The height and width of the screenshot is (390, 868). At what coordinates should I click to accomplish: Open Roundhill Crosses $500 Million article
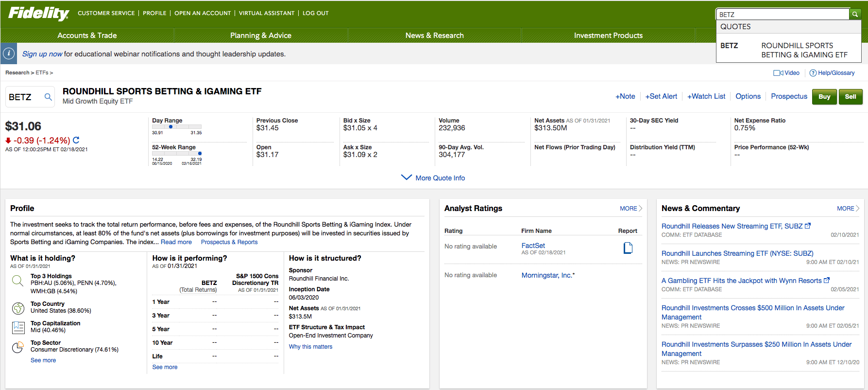click(x=753, y=312)
